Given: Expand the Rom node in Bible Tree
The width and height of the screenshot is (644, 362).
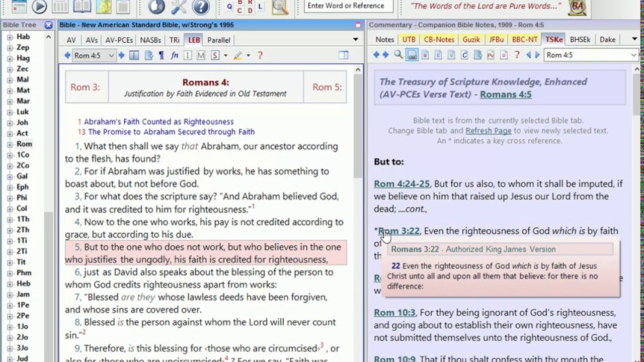Looking at the screenshot, I should [10, 144].
